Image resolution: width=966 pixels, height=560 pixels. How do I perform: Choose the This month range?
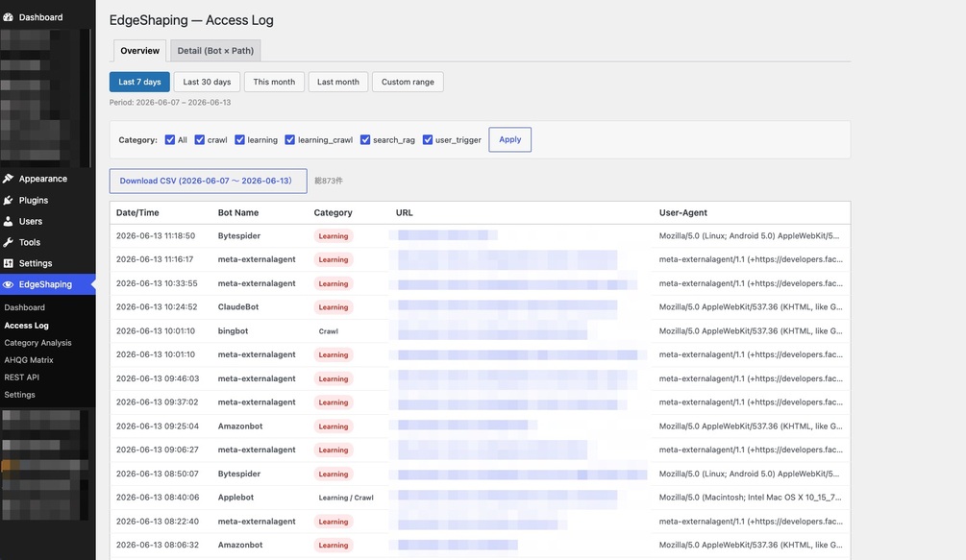click(x=274, y=82)
